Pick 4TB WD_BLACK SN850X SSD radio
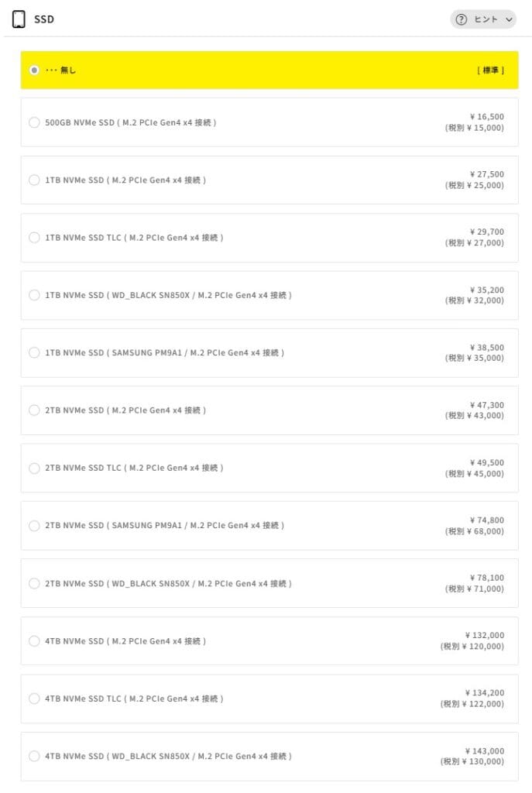The width and height of the screenshot is (532, 793). click(34, 756)
